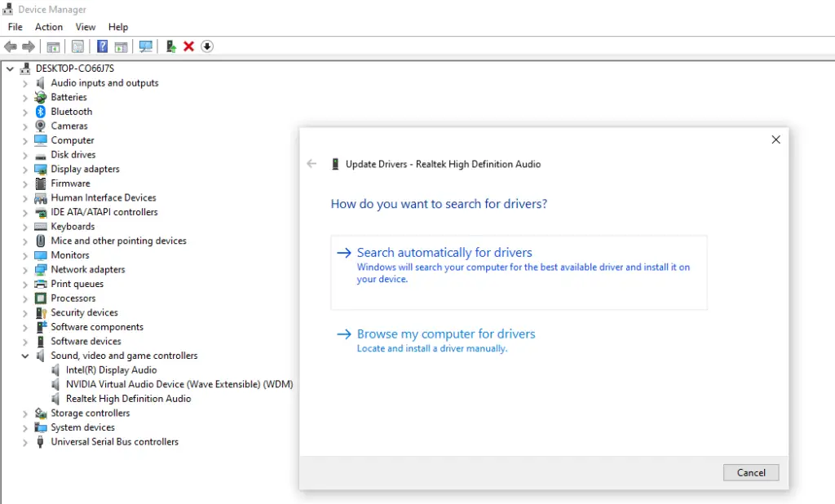Select Realtek High Definition Audio device

[128, 399]
